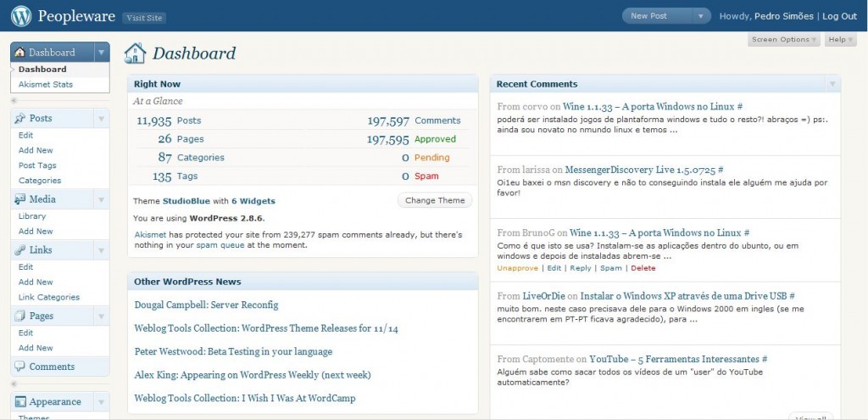Open Categories under Posts
The image size is (868, 420).
[40, 181]
